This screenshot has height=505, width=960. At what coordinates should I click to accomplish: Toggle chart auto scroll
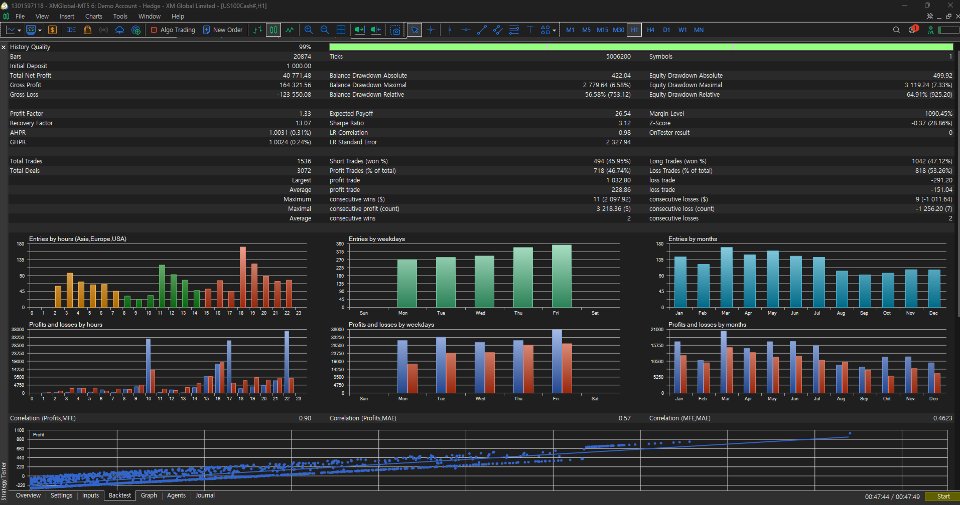(359, 29)
